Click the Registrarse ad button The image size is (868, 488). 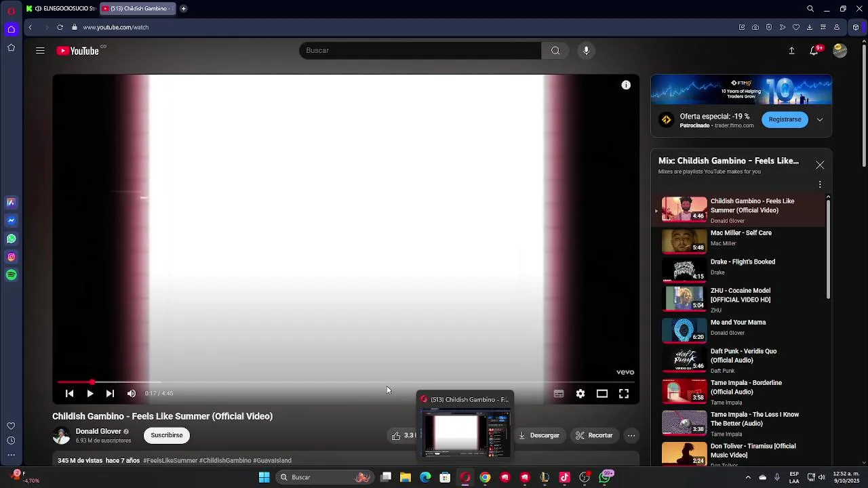coord(785,119)
